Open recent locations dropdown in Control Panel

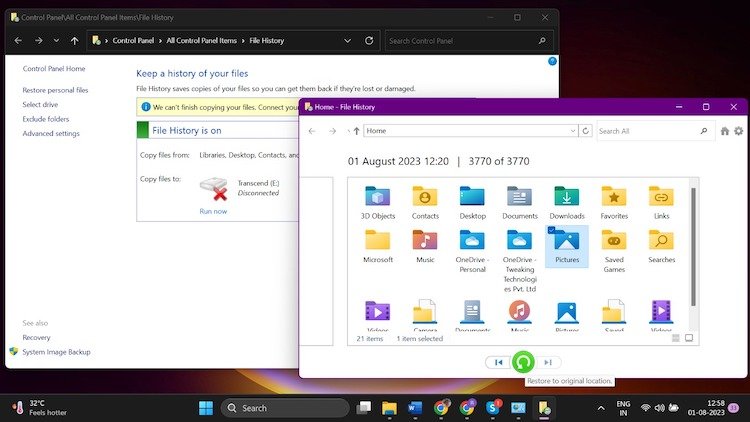click(56, 41)
